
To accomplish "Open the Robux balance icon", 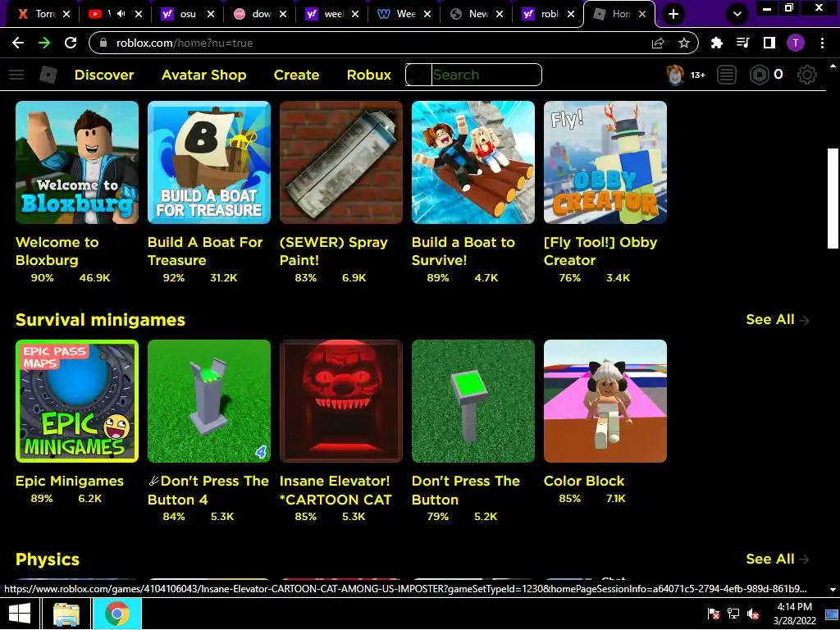I will pos(759,75).
